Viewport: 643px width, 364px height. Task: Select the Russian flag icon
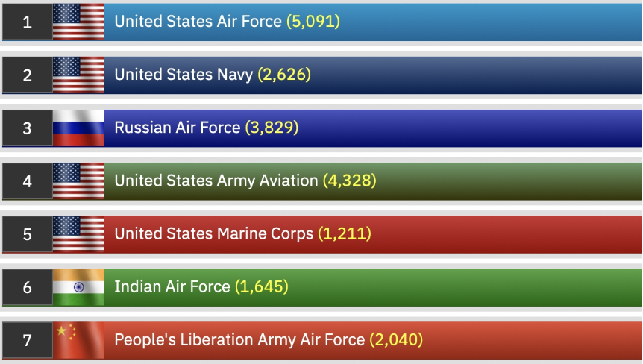pos(78,128)
